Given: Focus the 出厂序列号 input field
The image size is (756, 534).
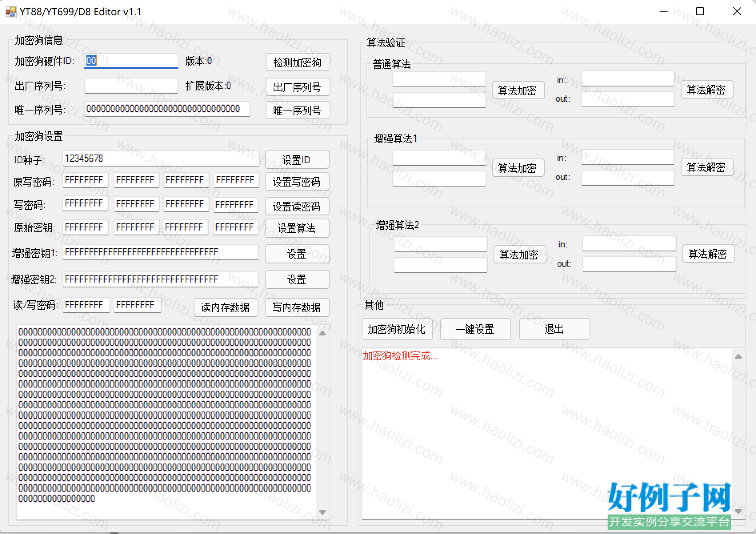Looking at the screenshot, I should [x=131, y=85].
